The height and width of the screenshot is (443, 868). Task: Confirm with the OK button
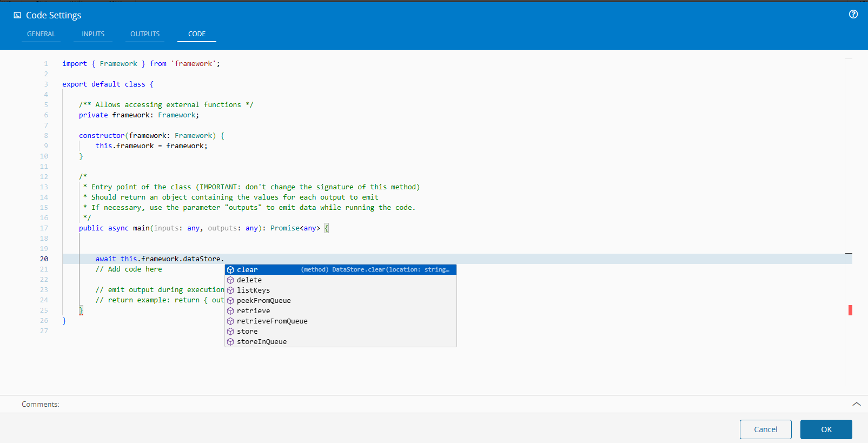click(826, 429)
